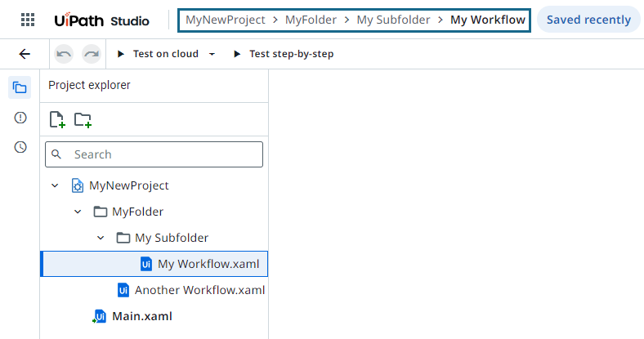Screen dimensions: 644x339
Task: Click the Ui file icon of Another Workflow.xaml
Action: [x=123, y=290]
